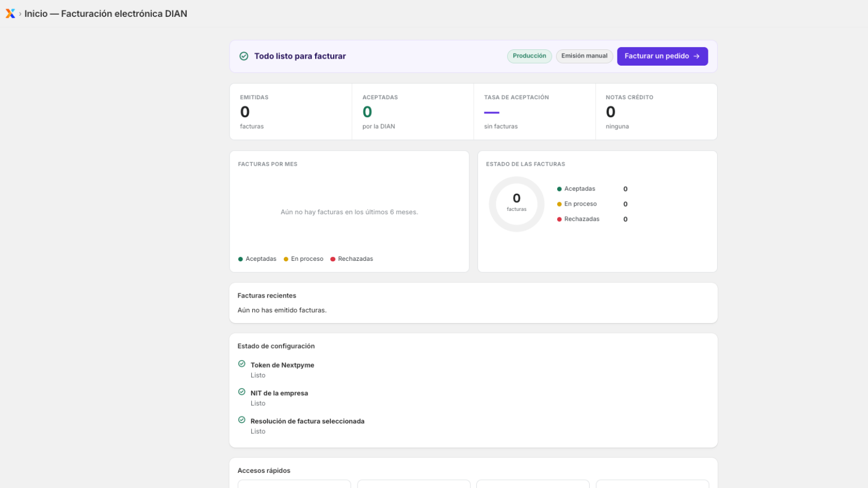Click the green Aceptadas dot in the status legend
The width and height of the screenshot is (868, 488).
pos(559,189)
